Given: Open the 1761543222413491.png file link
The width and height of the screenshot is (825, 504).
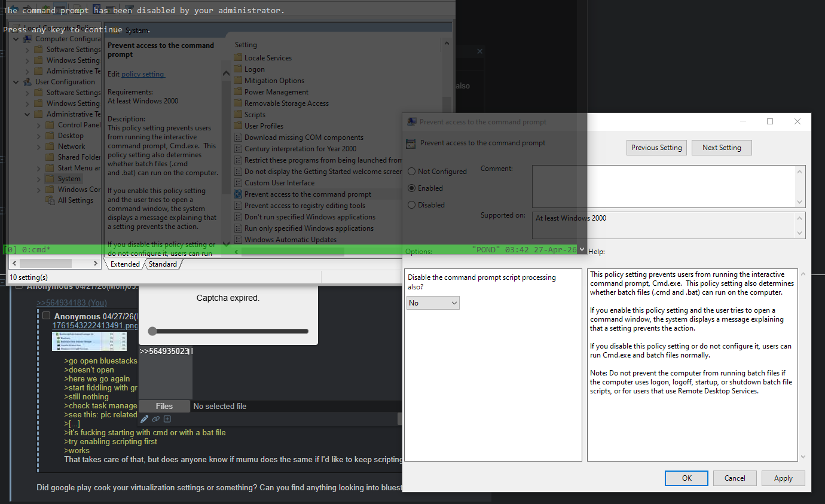Looking at the screenshot, I should point(95,326).
